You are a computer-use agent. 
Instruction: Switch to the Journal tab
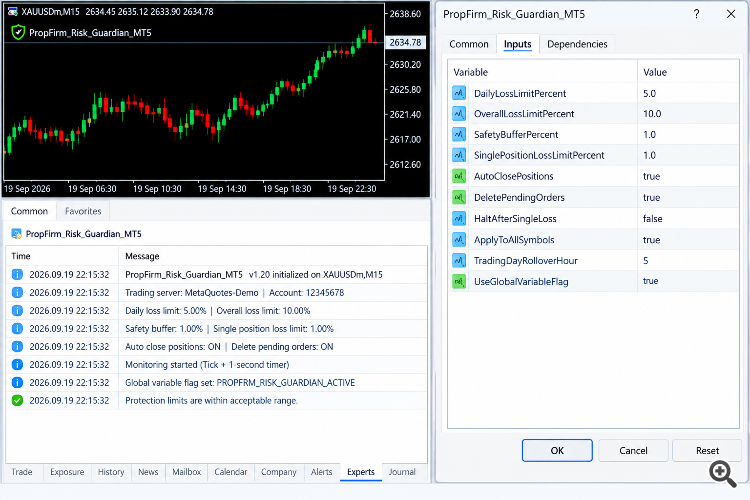pos(402,472)
